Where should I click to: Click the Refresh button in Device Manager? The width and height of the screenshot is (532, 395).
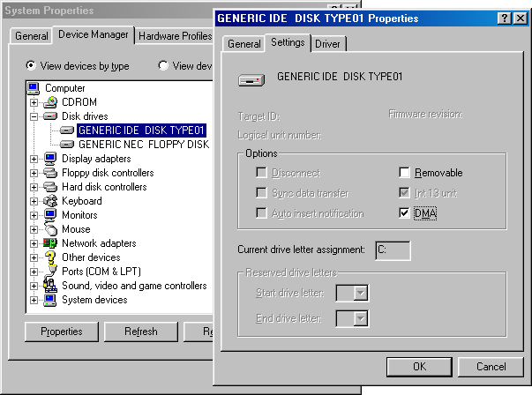point(141,332)
